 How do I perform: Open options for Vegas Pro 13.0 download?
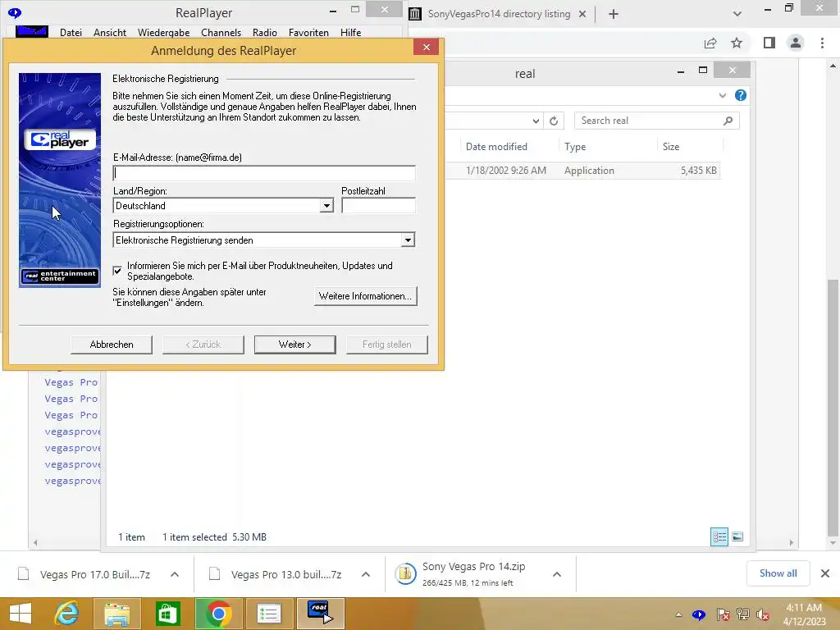point(366,574)
